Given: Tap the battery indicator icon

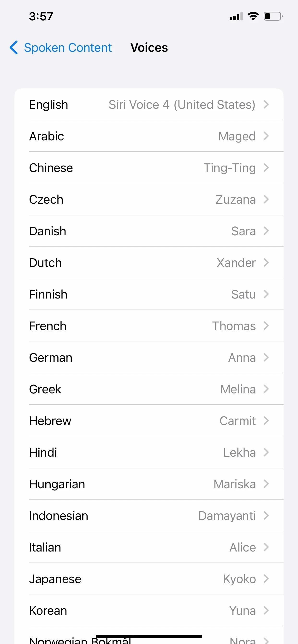Looking at the screenshot, I should pyautogui.click(x=273, y=16).
